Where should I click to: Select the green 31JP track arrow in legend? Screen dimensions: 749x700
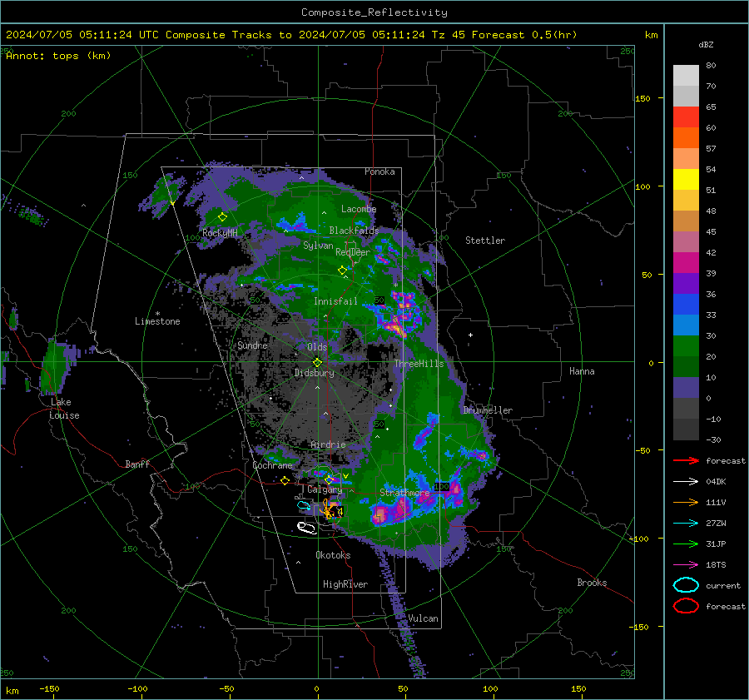[686, 544]
